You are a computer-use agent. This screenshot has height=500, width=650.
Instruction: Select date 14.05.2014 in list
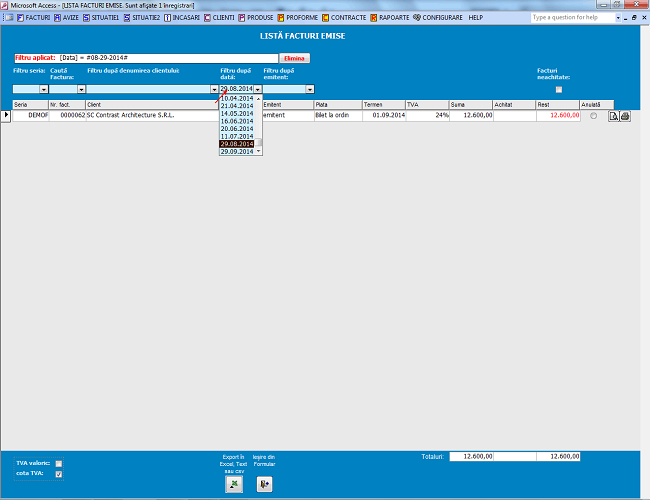tap(237, 114)
